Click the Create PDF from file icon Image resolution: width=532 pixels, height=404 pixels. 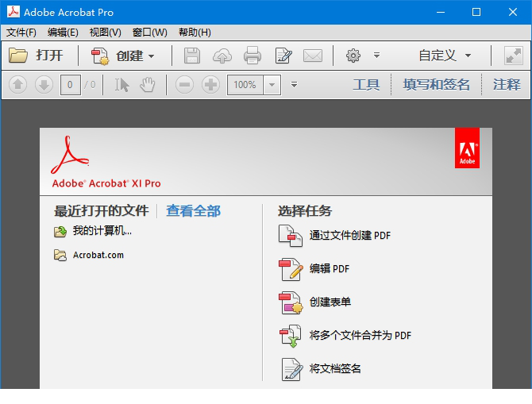291,236
